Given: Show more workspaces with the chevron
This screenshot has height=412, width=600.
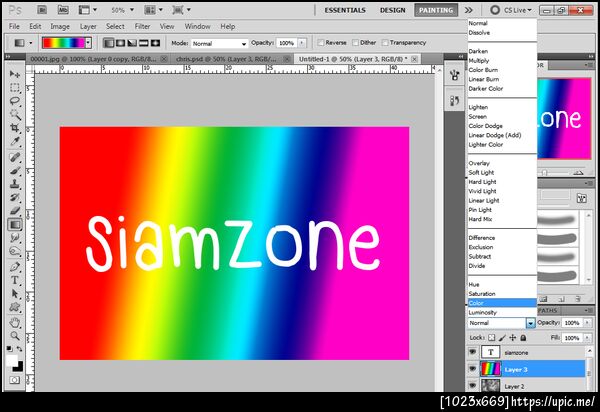Looking at the screenshot, I should (469, 10).
